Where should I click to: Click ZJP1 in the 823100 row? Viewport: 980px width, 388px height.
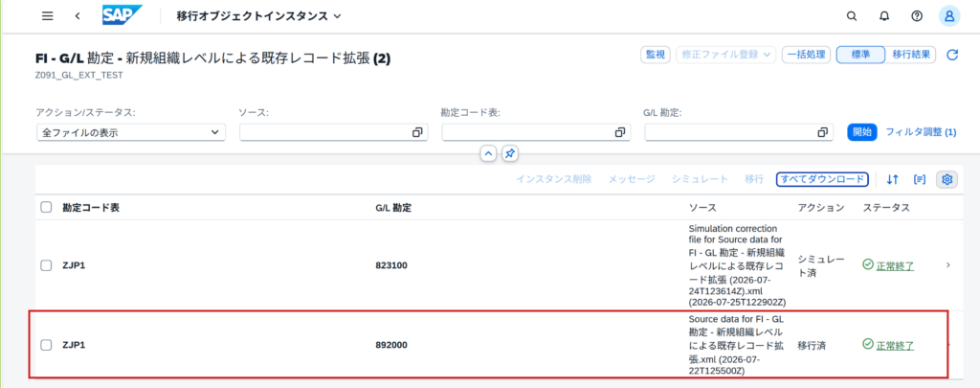click(x=74, y=265)
